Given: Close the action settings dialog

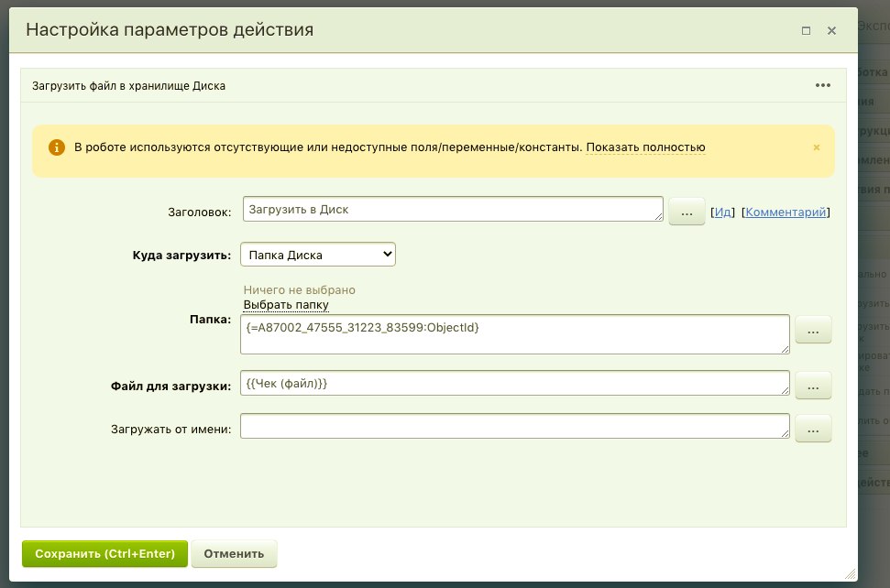Looking at the screenshot, I should pyautogui.click(x=831, y=30).
